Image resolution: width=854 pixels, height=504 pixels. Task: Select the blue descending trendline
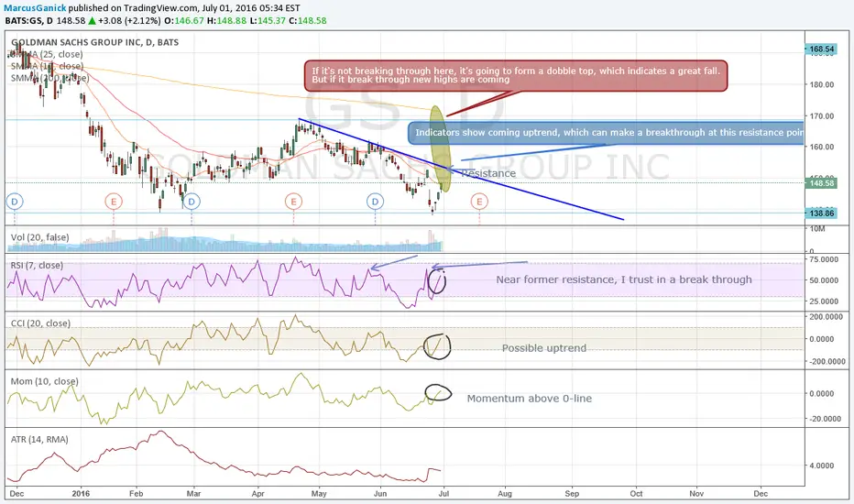460,169
